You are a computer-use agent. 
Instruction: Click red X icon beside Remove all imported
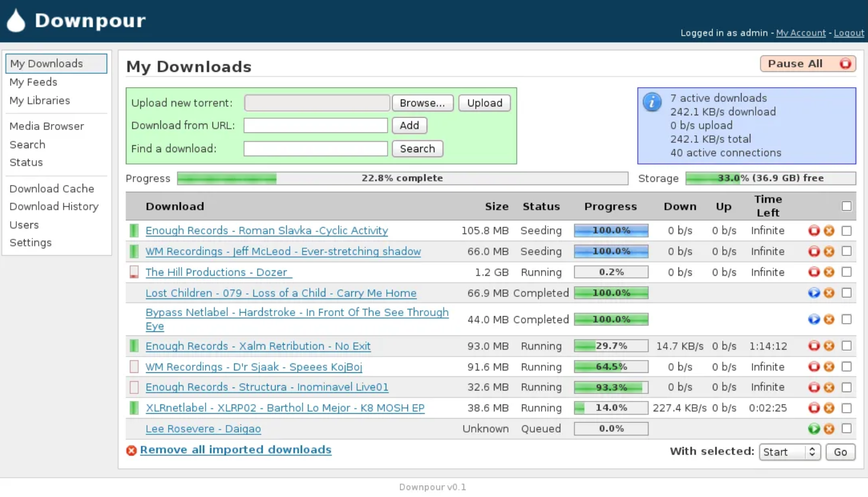[131, 450]
